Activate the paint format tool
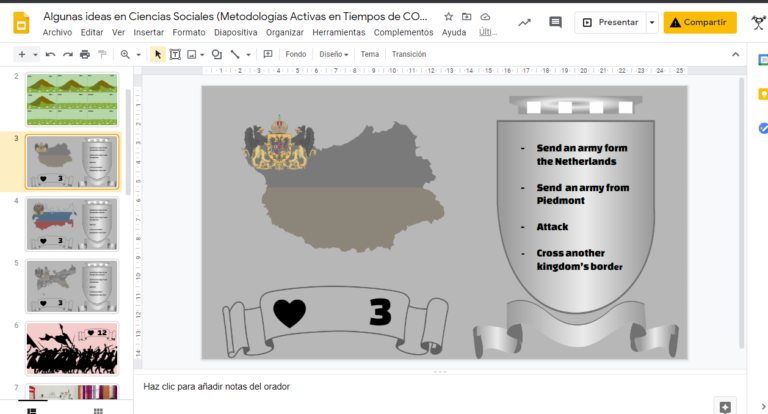Viewport: 768px width, 414px height. [102, 54]
